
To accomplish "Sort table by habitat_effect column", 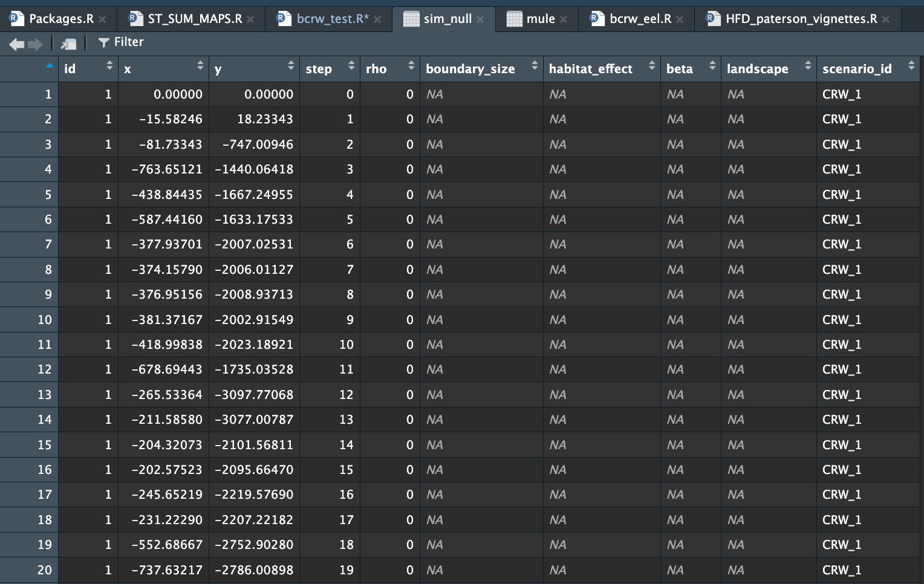I will tap(652, 66).
